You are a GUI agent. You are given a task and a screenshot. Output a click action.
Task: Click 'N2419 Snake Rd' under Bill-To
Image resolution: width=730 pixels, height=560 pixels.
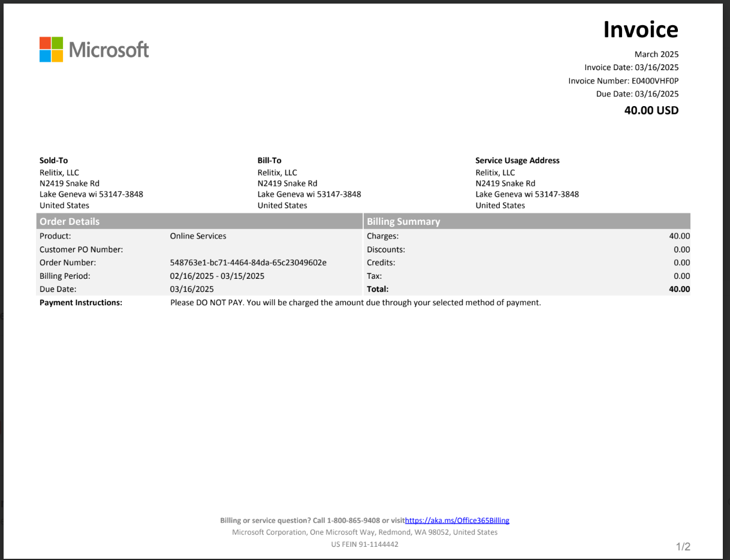click(x=288, y=183)
